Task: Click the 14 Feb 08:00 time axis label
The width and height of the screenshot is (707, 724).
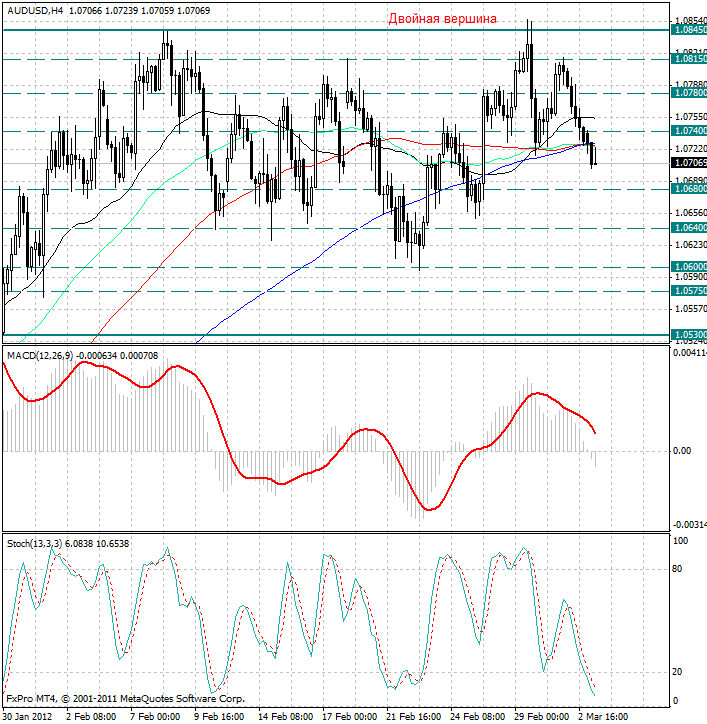Action: pos(287,717)
